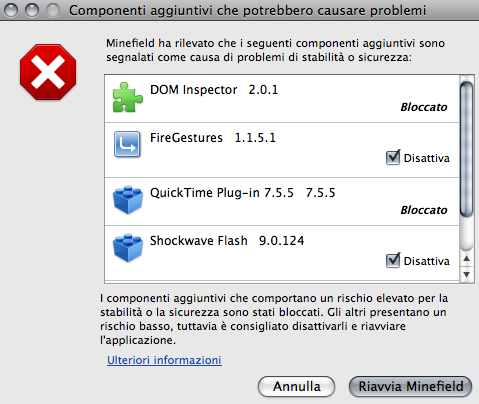Click the DOM Inspector green puzzle icon
Image resolution: width=479 pixels, height=404 pixels.
(x=128, y=97)
